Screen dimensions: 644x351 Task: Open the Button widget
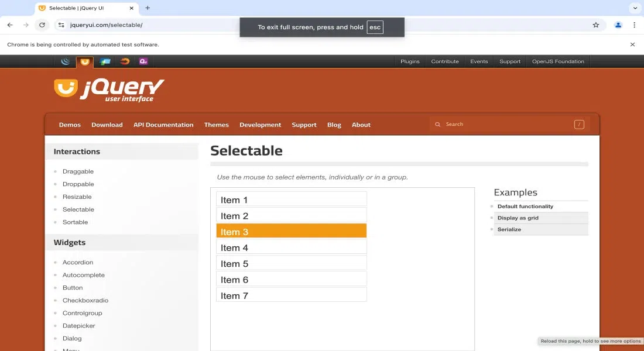pyautogui.click(x=72, y=288)
